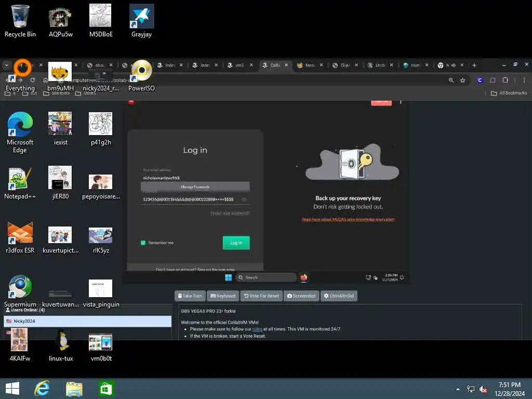This screenshot has width=532, height=399.
Task: Open the rules link in chat
Action: pos(257,329)
